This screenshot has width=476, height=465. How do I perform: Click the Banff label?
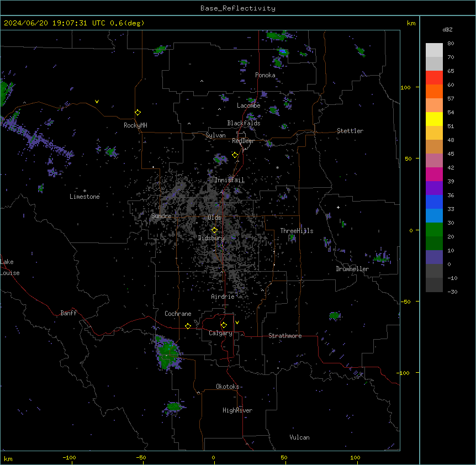68,313
